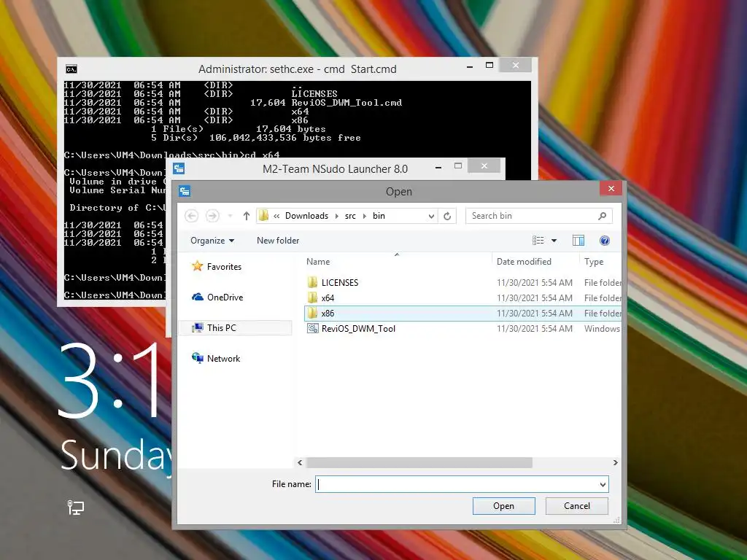Click the NSudo Launcher window icon
Image resolution: width=747 pixels, height=560 pixels.
[x=179, y=168]
